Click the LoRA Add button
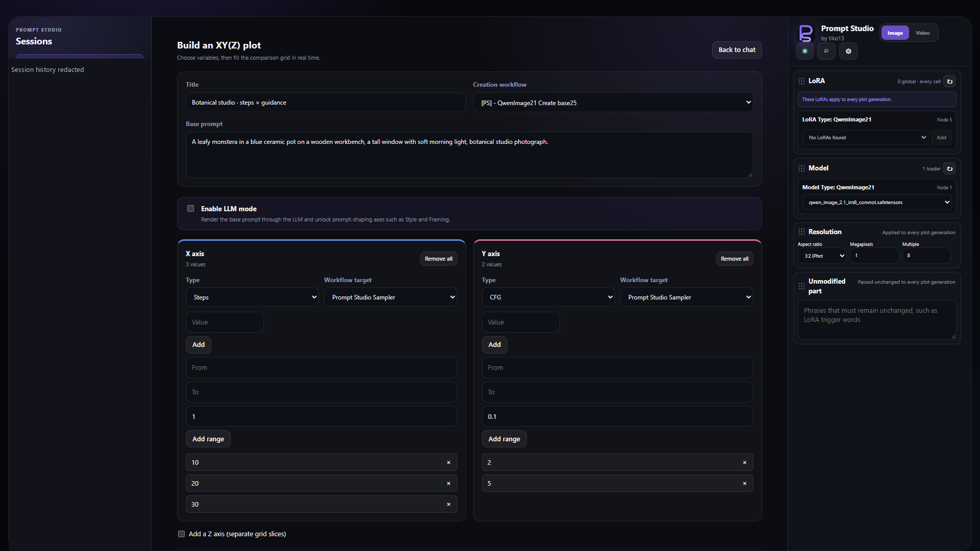 [x=941, y=138]
